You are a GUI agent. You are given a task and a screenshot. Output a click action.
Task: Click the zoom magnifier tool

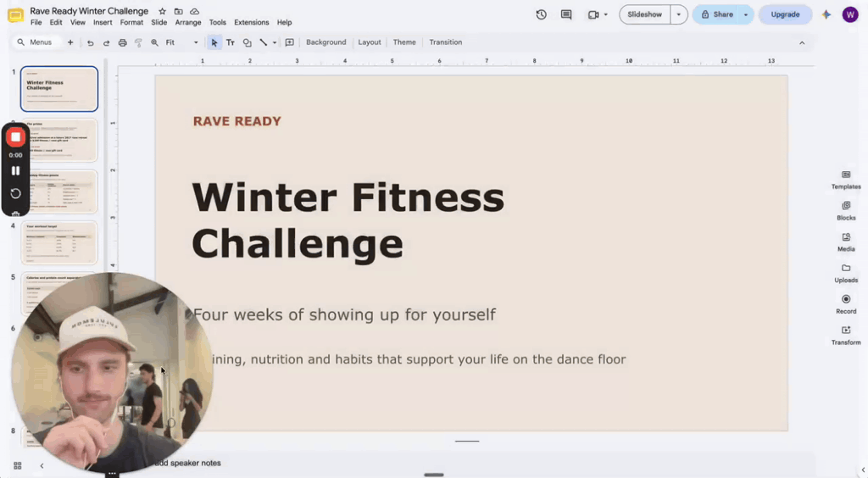click(x=154, y=42)
